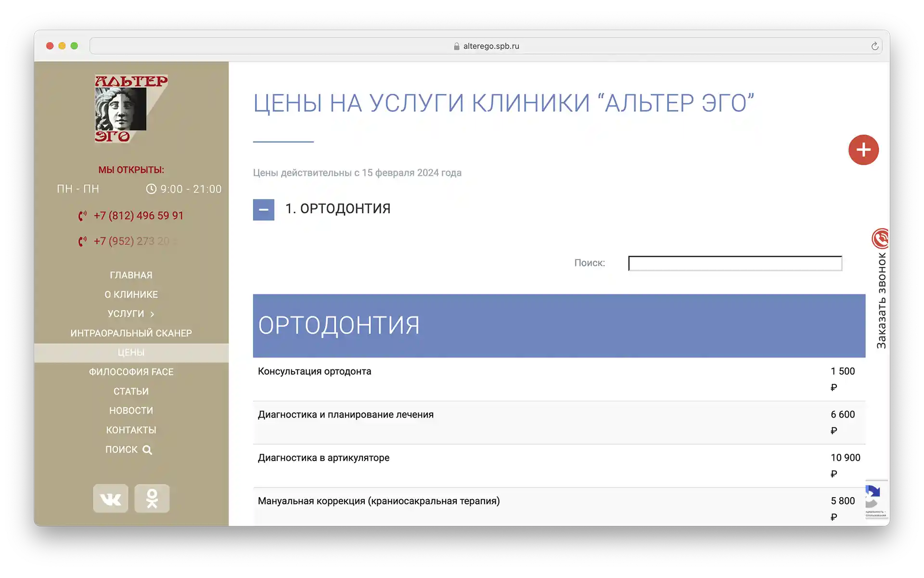Screen dimensions: 924x578
Task: Click the padlock icon in address bar
Action: 456,46
